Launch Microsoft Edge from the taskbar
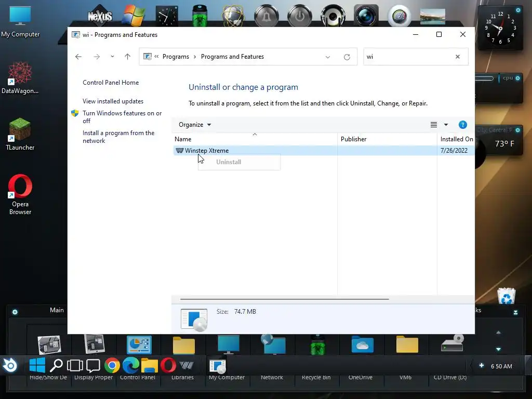 [x=130, y=365]
